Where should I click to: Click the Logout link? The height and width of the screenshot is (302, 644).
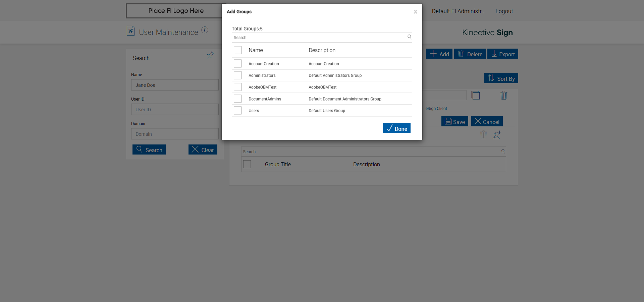pos(504,11)
